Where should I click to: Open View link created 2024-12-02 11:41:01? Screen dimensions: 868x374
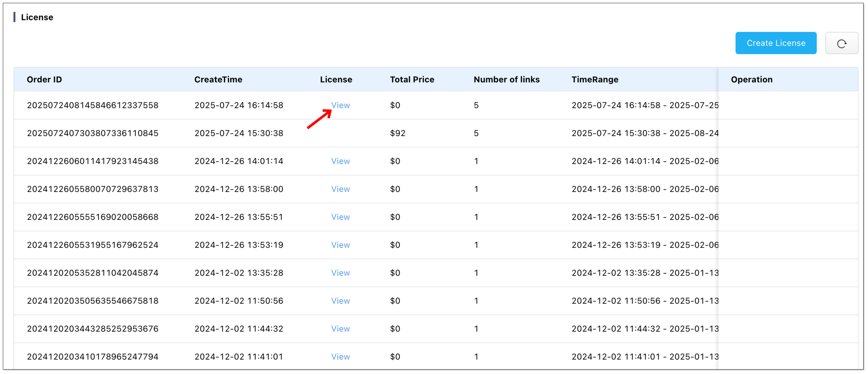click(x=340, y=357)
